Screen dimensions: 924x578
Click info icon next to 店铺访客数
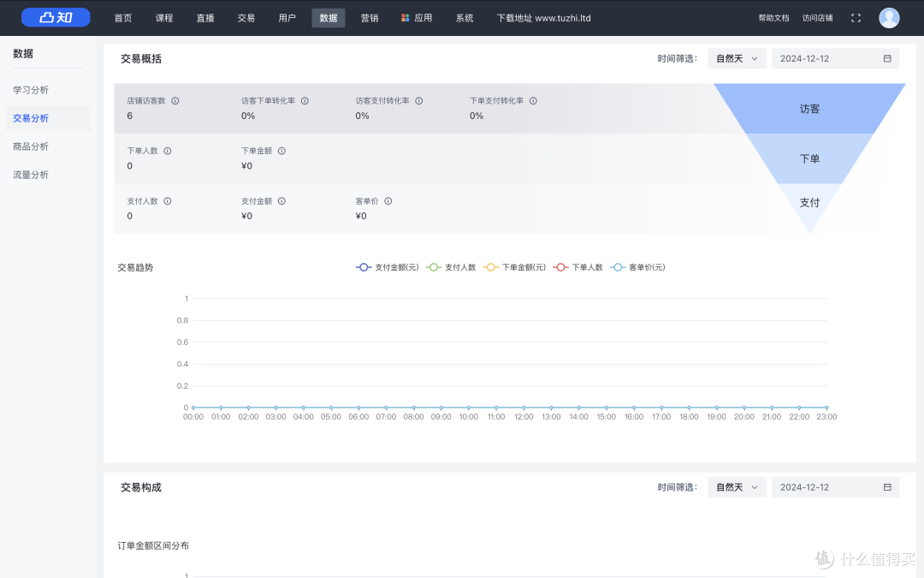(x=175, y=101)
